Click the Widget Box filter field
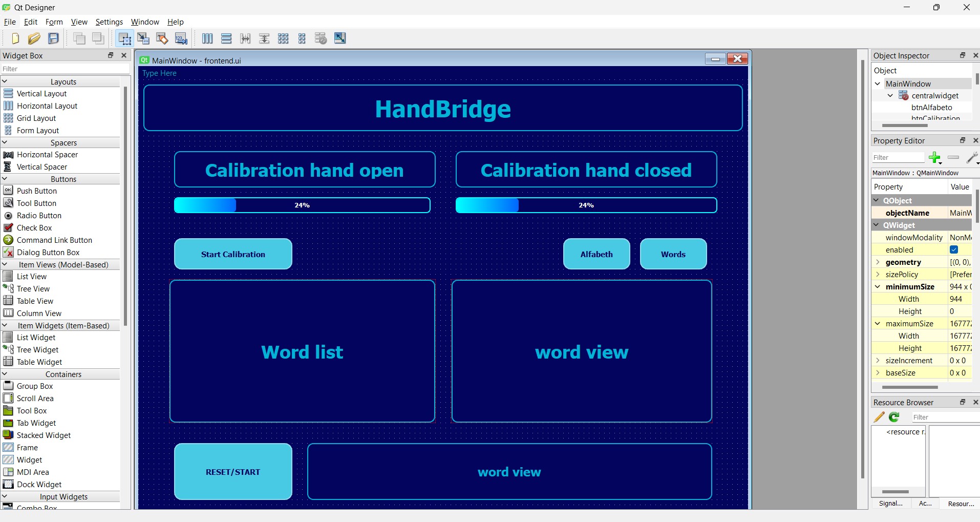 click(x=66, y=69)
